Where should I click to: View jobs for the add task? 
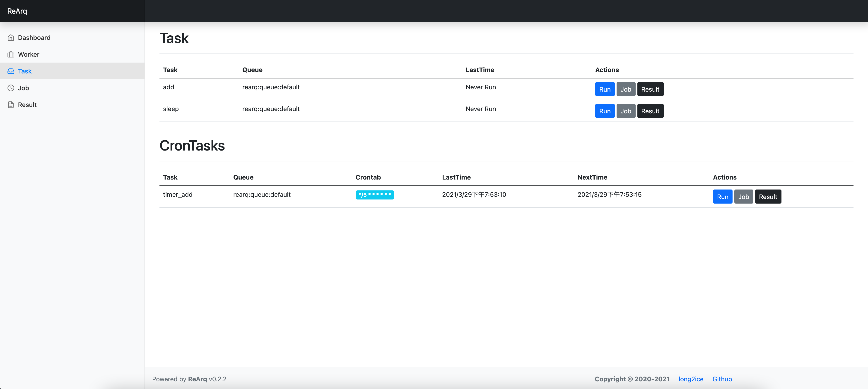tap(626, 89)
